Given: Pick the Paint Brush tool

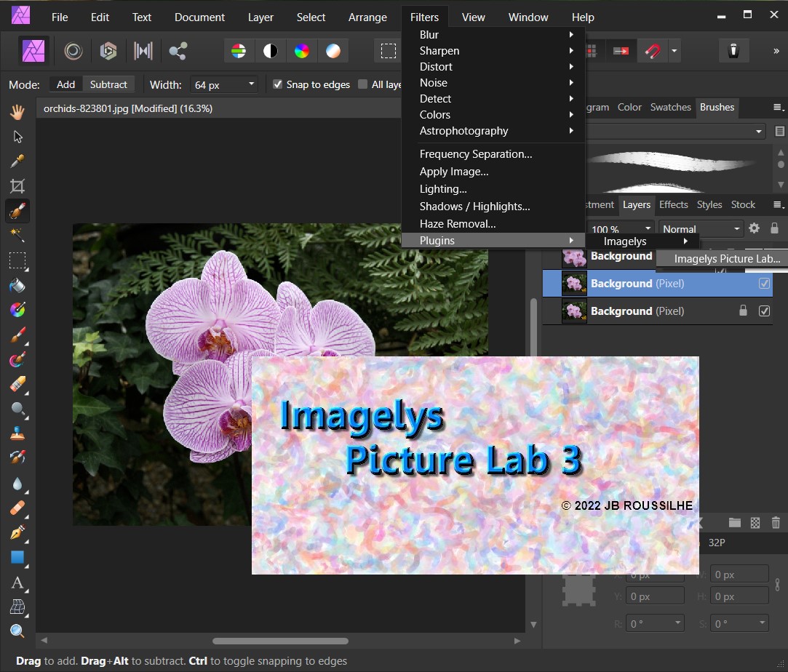Looking at the screenshot, I should (17, 335).
